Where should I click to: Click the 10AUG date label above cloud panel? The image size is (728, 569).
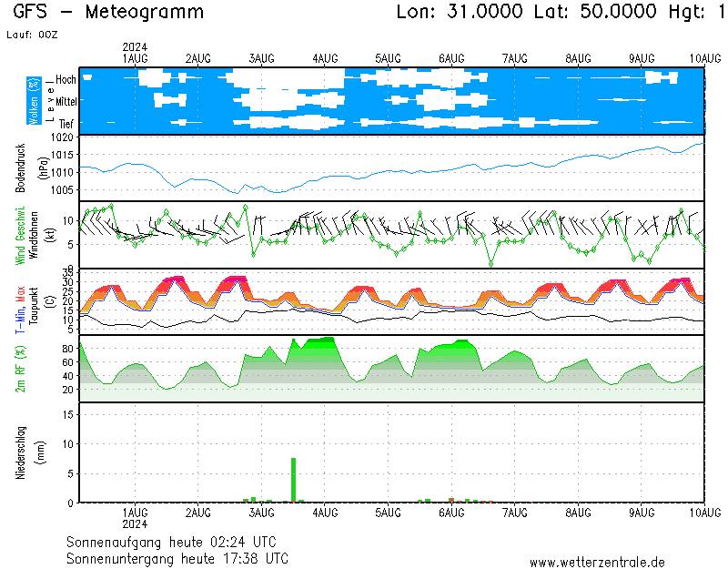tap(699, 57)
